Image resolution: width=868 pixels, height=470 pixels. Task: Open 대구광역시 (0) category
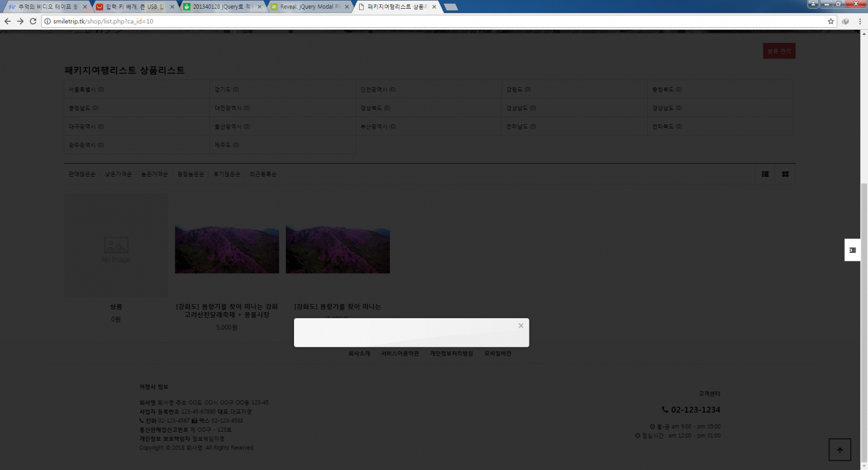[x=86, y=126]
